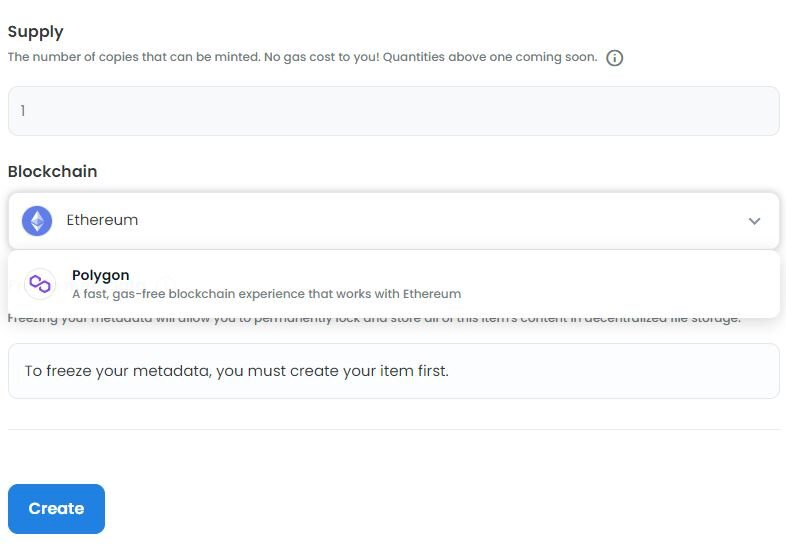Collapse the Blockchain dropdown using the chevron arrow
The height and width of the screenshot is (549, 786).
(754, 221)
